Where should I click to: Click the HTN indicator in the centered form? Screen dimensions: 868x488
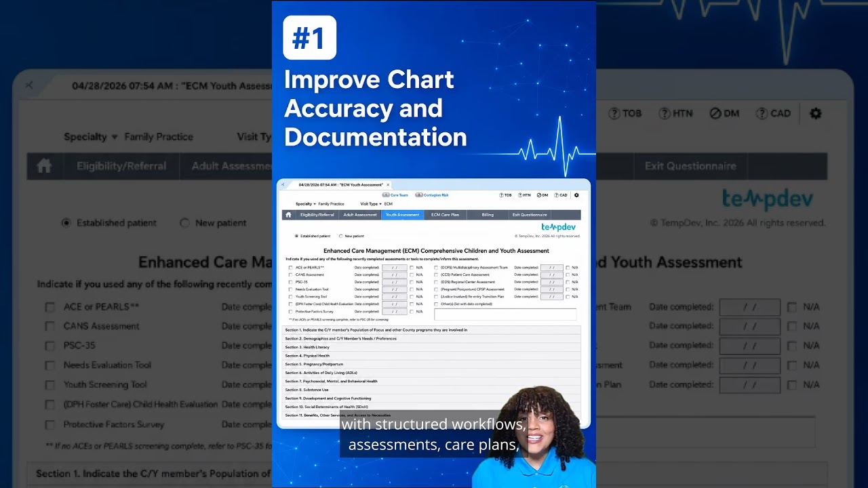point(524,195)
